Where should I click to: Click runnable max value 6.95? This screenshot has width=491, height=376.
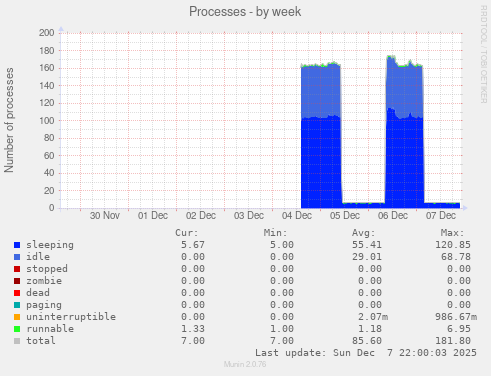(459, 329)
